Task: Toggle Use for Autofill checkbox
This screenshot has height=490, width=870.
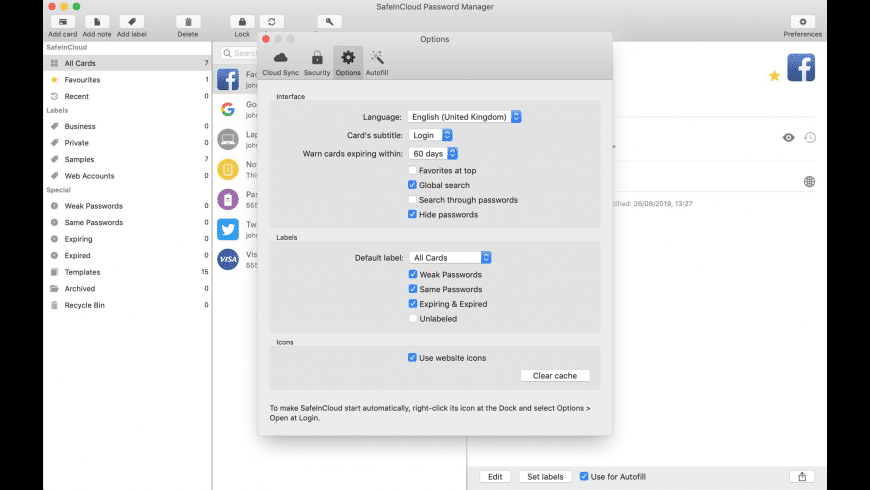Action: [x=584, y=476]
